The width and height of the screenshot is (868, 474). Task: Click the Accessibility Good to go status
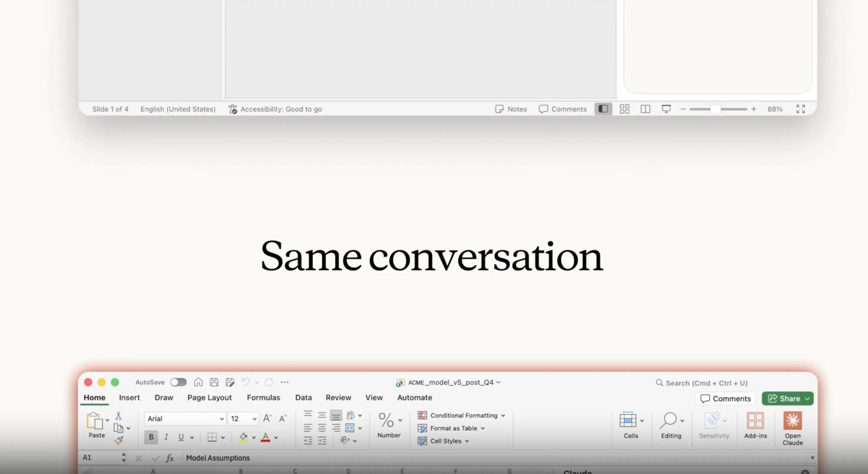point(275,109)
